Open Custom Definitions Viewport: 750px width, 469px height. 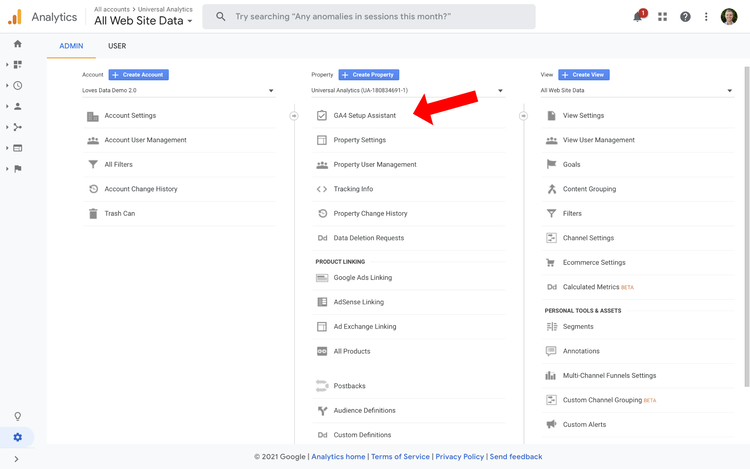point(362,435)
